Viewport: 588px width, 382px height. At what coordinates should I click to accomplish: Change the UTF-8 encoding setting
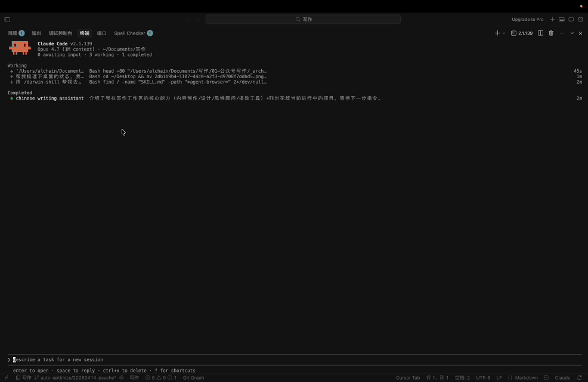click(483, 377)
